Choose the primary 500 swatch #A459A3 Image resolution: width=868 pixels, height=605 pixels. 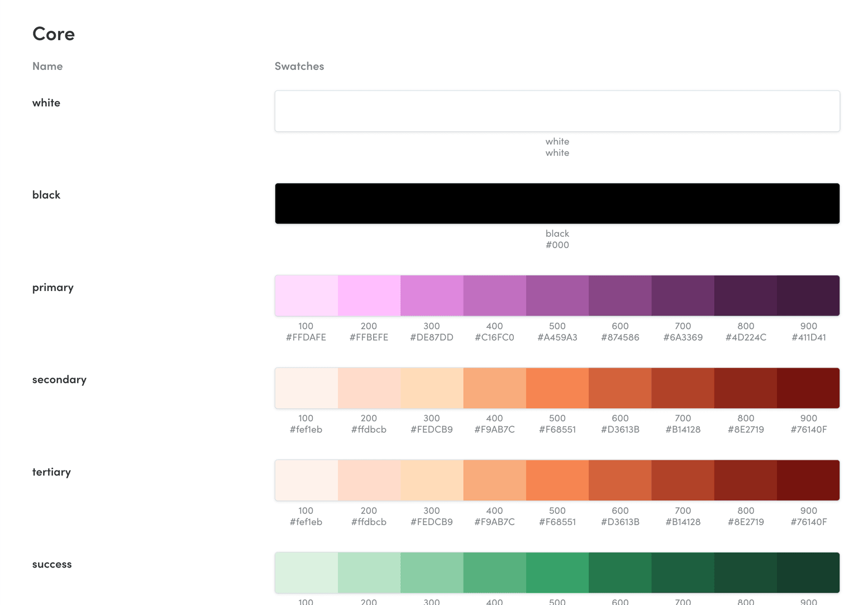[557, 296]
